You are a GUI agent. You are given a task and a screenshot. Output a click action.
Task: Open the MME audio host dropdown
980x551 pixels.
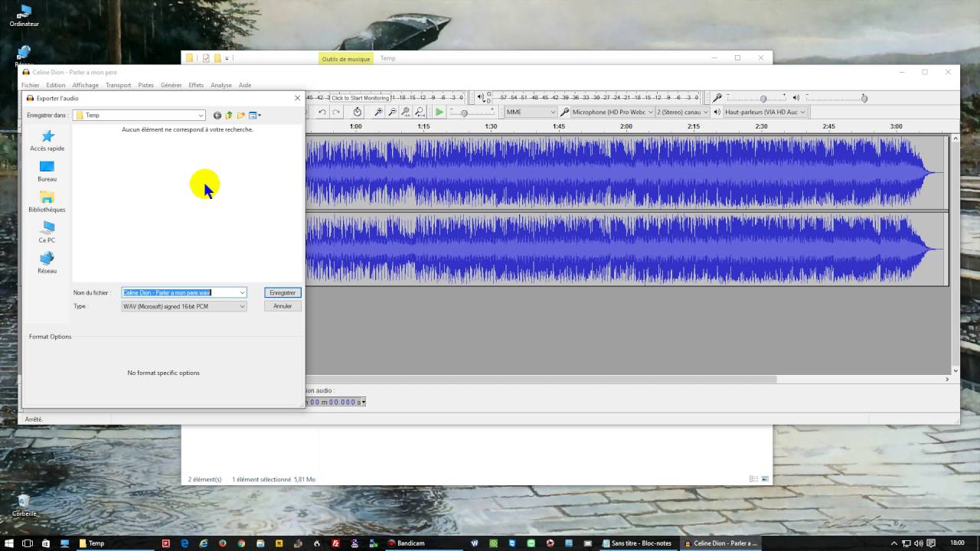[x=531, y=112]
